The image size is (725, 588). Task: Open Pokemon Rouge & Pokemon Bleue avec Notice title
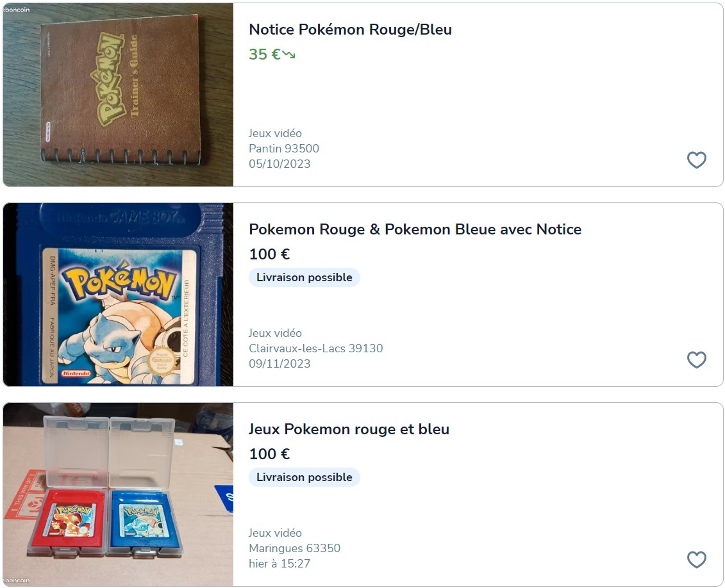click(x=415, y=229)
